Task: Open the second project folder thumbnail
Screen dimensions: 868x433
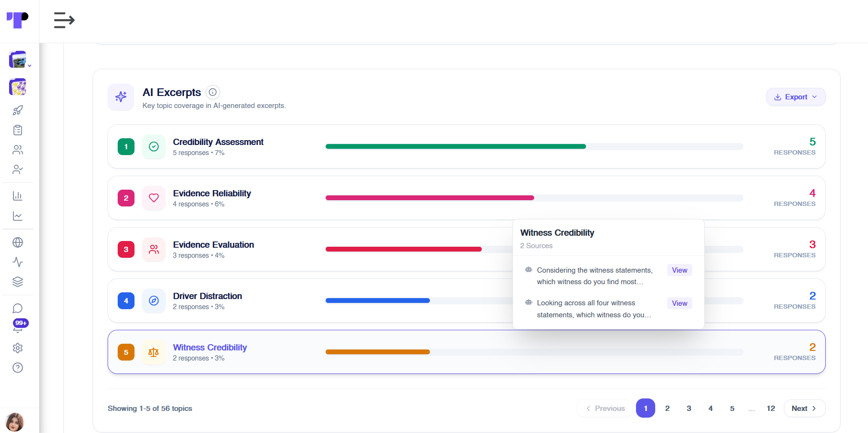Action: [18, 87]
